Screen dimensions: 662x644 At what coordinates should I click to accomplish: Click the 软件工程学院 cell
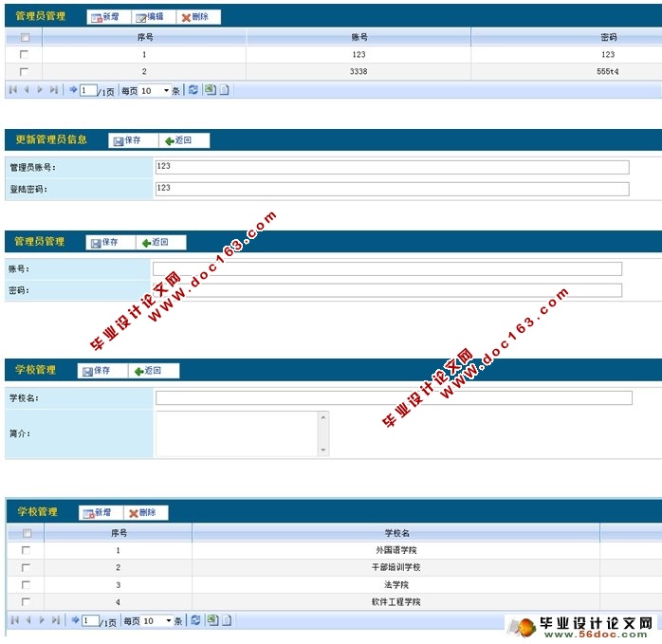point(396,601)
